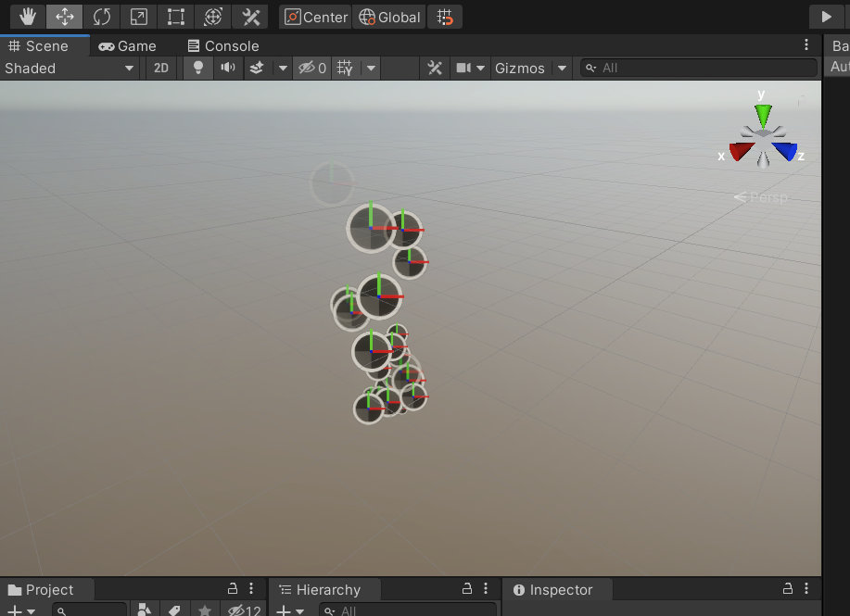Lock the Inspector panel
The height and width of the screenshot is (616, 850).
pyautogui.click(x=788, y=588)
